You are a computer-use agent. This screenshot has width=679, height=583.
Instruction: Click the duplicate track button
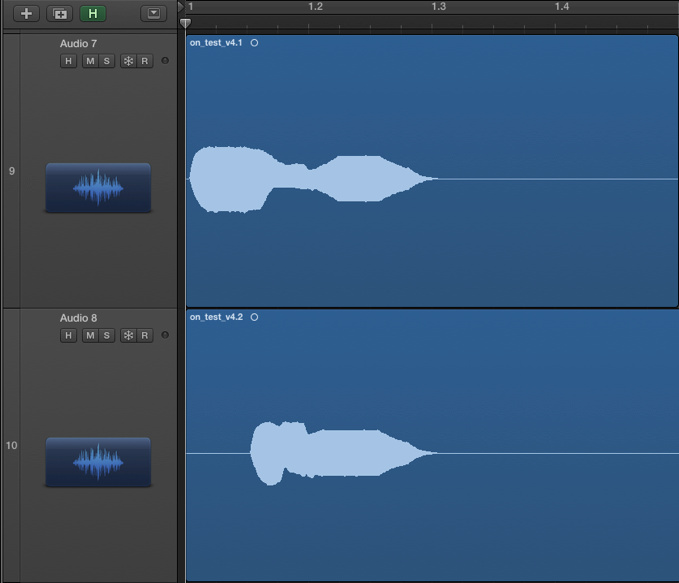60,13
